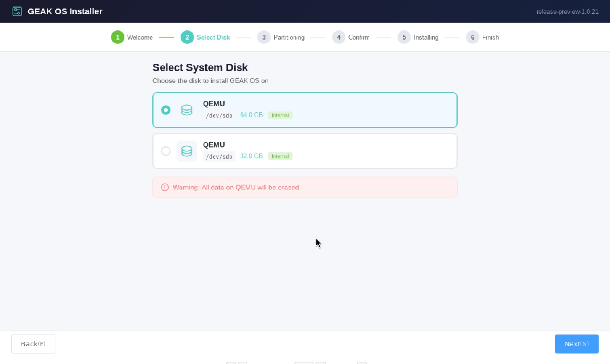
Task: Click the 64.0 GB size label
Action: click(x=251, y=115)
